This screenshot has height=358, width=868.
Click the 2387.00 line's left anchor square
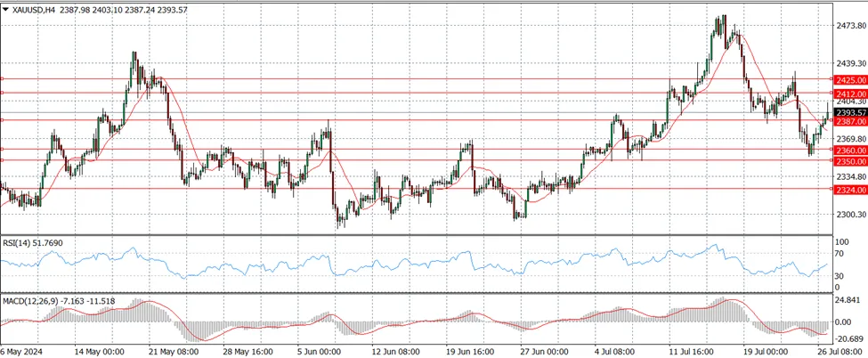[2, 119]
